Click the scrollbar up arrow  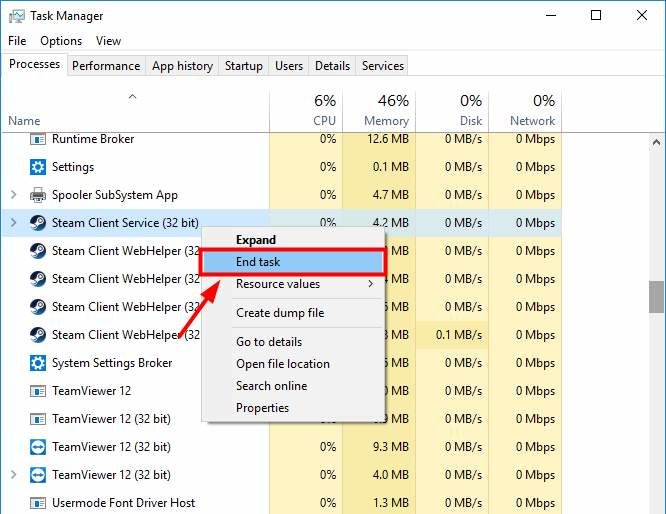tap(656, 143)
